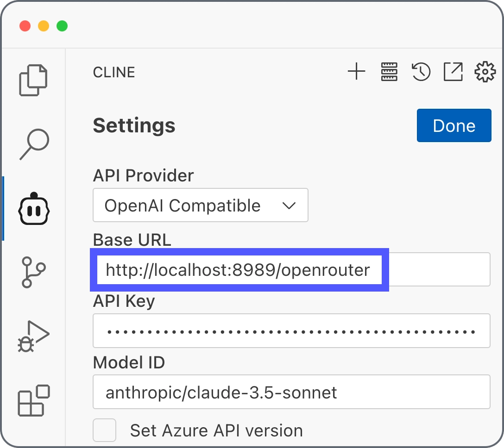Select the Cline robot icon in sidebar
This screenshot has width=504, height=448.
click(x=34, y=209)
